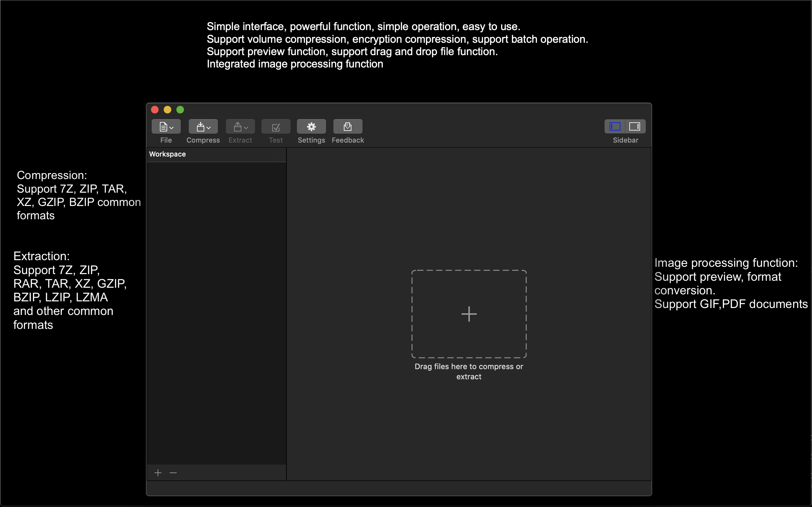Open the Feedback toolbar icon

point(347,127)
